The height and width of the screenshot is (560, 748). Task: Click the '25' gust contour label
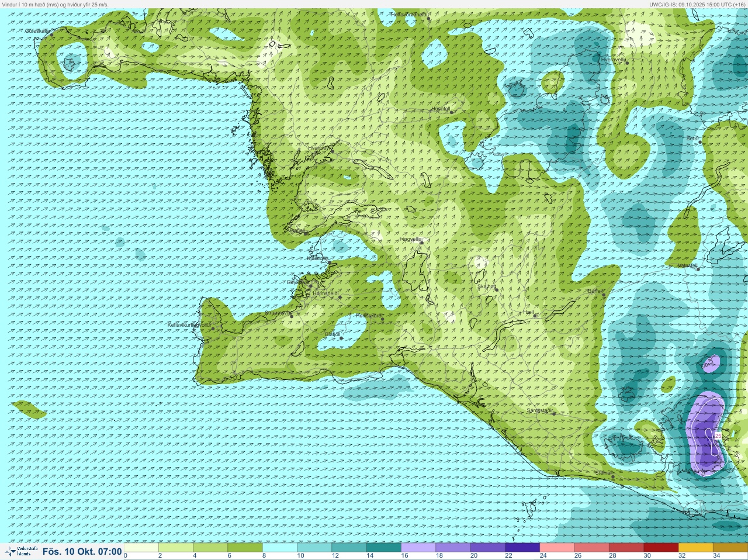coord(718,436)
